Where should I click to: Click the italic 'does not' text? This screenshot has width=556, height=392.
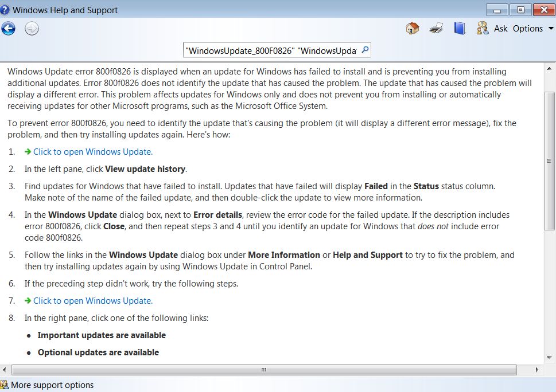(433, 226)
